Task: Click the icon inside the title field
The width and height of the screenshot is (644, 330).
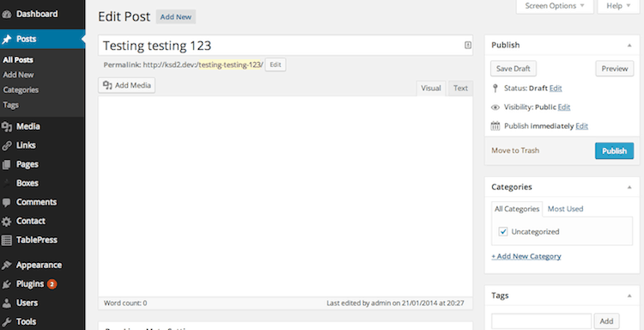Action: (468, 46)
